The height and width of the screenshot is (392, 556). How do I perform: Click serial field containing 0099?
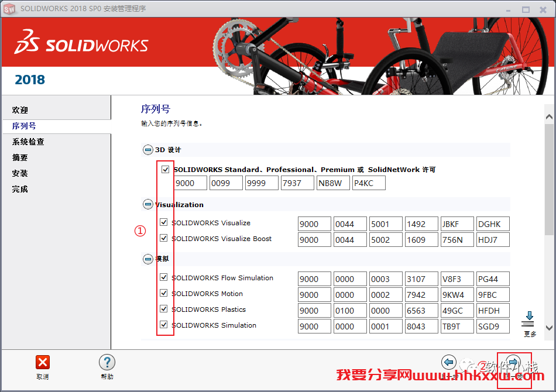pos(226,183)
